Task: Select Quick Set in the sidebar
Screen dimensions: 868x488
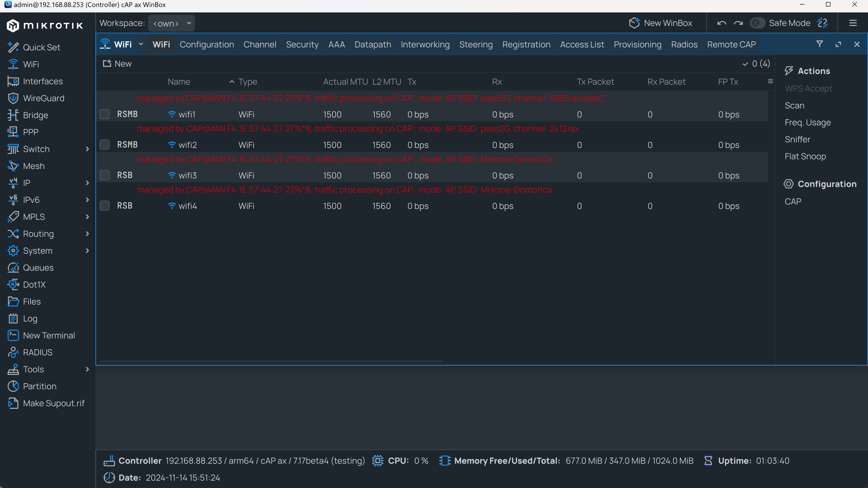Action: click(x=41, y=47)
